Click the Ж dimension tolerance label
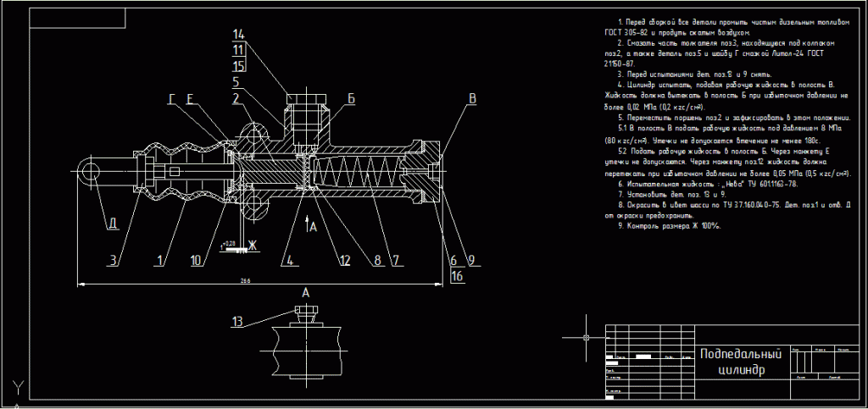This screenshot has width=868, height=409. click(x=252, y=246)
